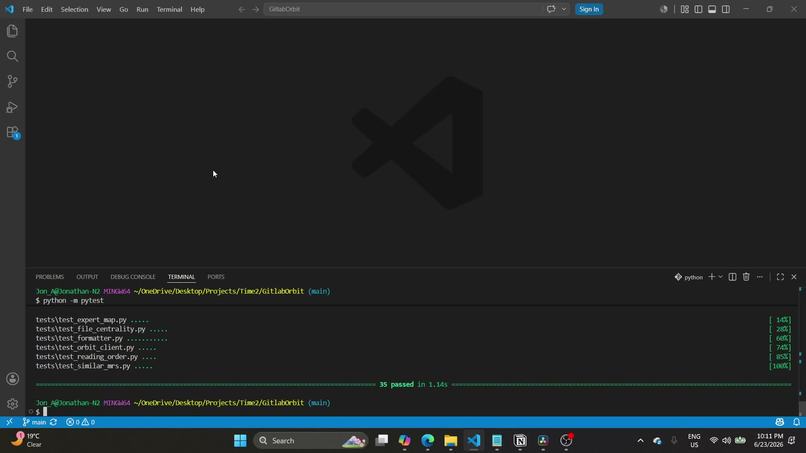Click the Sign In button
The width and height of the screenshot is (806, 453).
(x=589, y=9)
